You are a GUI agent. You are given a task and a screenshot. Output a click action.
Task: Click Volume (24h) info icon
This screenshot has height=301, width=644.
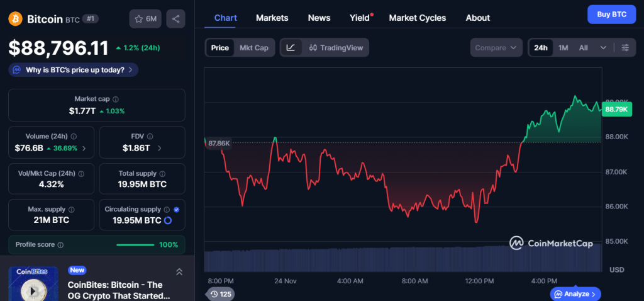point(74,137)
